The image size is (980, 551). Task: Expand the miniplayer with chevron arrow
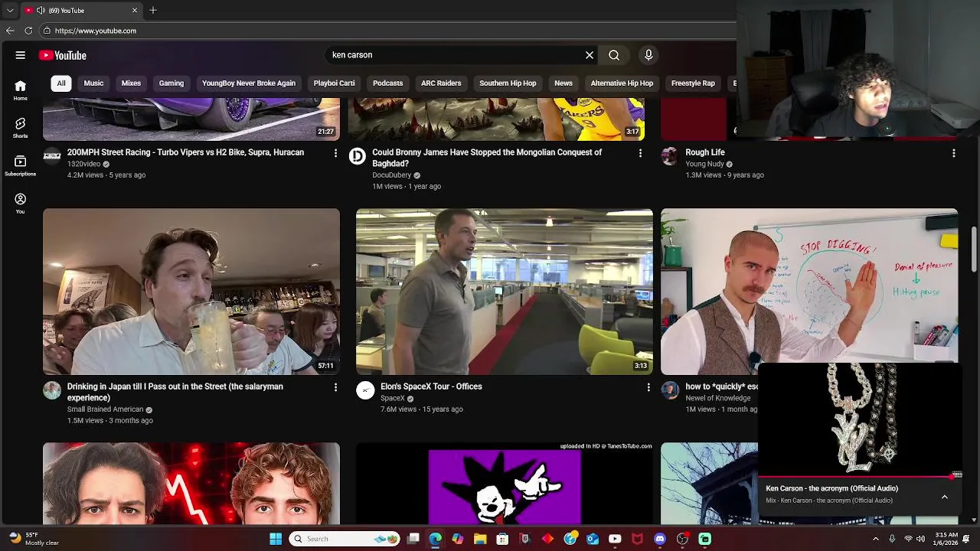click(x=945, y=497)
